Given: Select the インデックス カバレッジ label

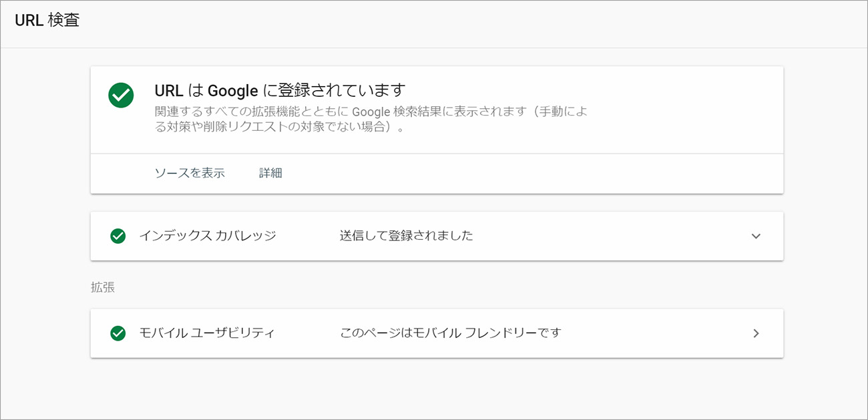Looking at the screenshot, I should 207,236.
